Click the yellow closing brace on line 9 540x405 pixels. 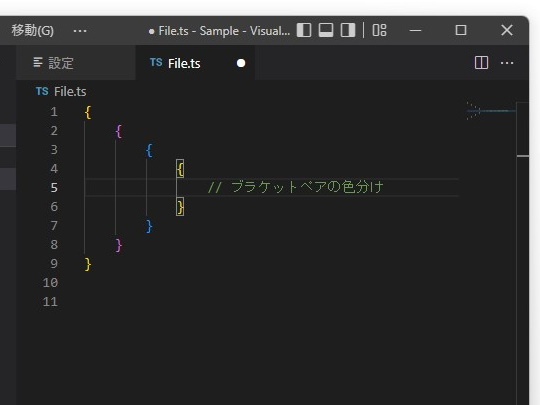pyautogui.click(x=88, y=264)
